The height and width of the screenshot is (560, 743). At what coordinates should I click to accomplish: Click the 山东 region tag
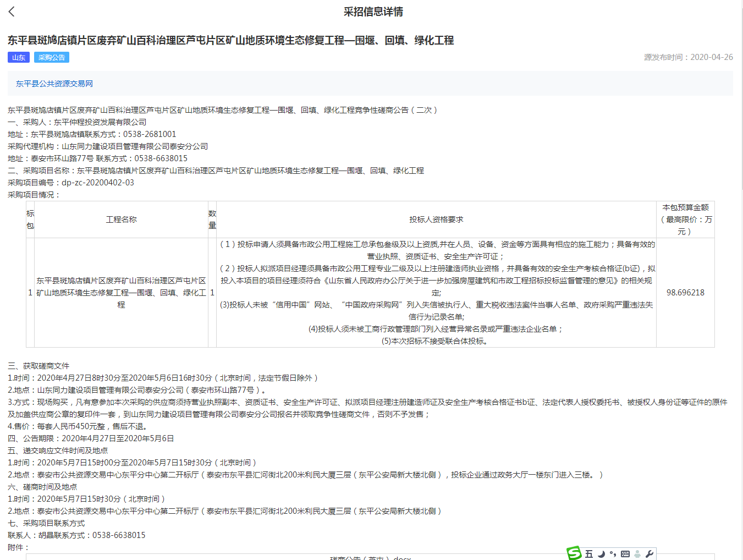19,57
